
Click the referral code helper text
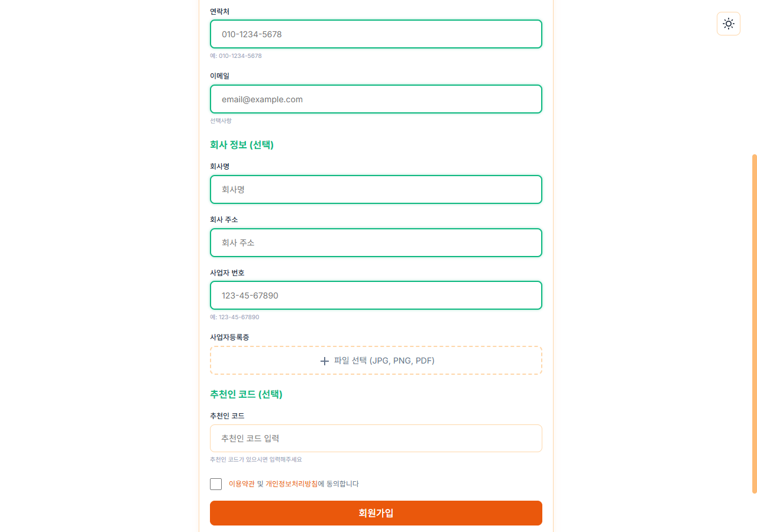coord(255,459)
